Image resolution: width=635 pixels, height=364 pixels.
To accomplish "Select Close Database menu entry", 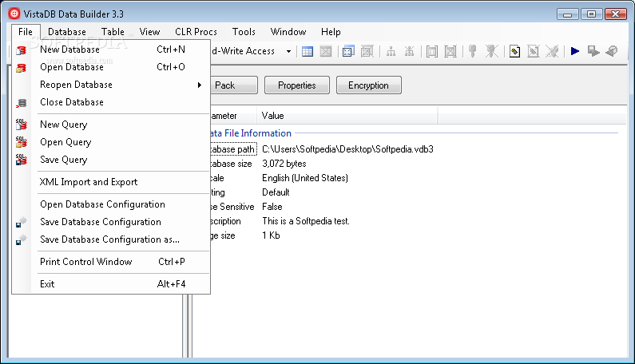I will (111, 102).
